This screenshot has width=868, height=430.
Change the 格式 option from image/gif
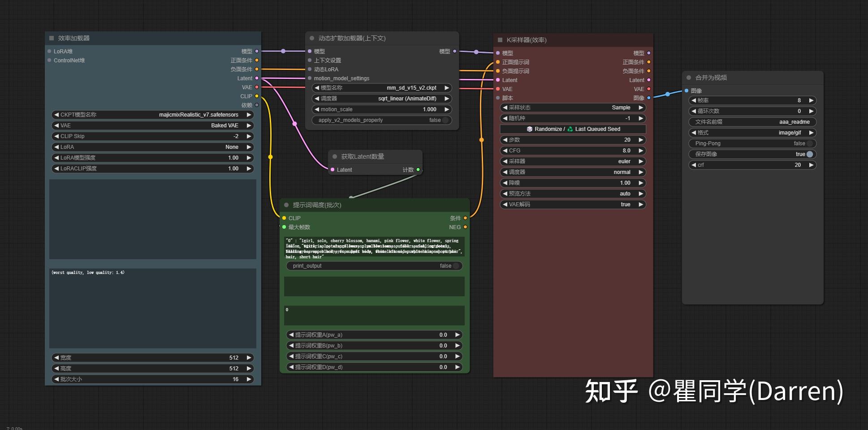click(811, 132)
